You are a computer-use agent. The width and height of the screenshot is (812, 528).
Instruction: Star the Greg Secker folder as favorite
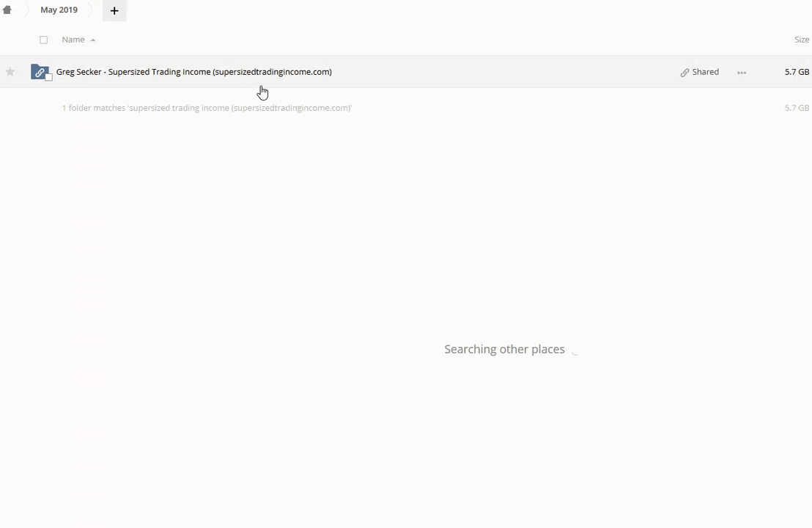pos(10,72)
